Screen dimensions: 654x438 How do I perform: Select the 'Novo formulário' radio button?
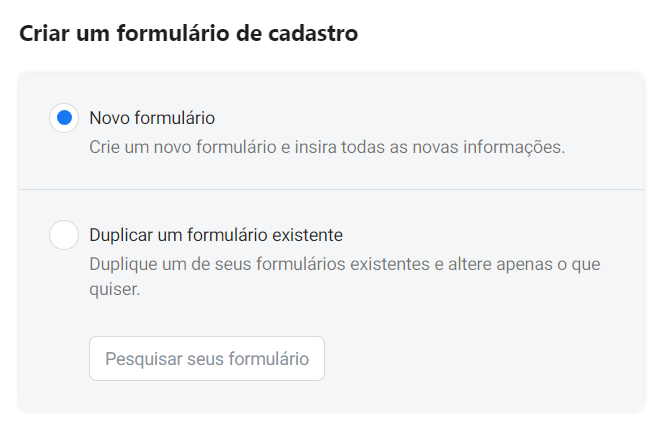click(x=64, y=118)
